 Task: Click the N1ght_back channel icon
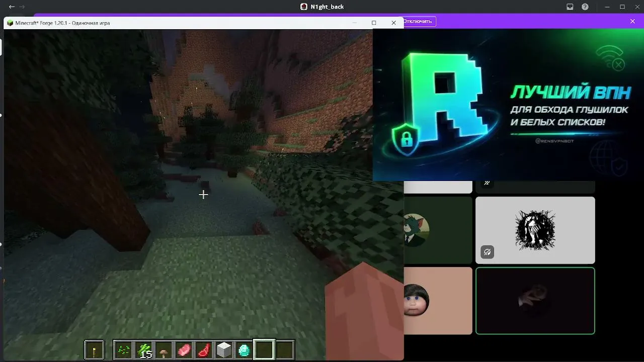pyautogui.click(x=304, y=7)
